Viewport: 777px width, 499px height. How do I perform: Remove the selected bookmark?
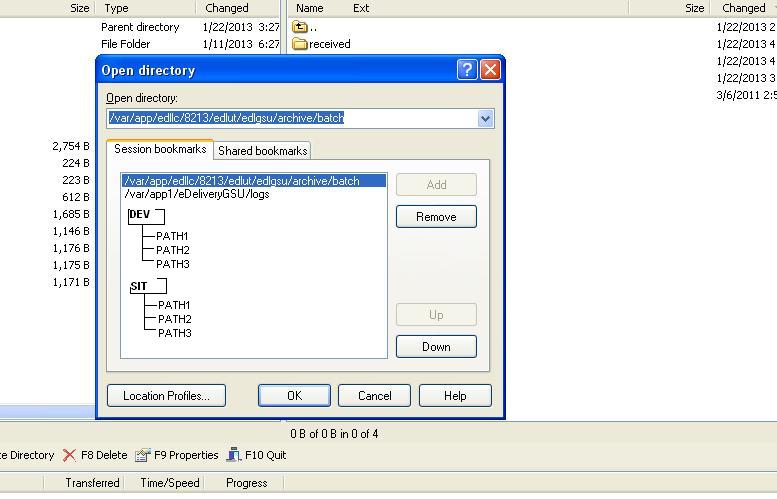pos(436,217)
